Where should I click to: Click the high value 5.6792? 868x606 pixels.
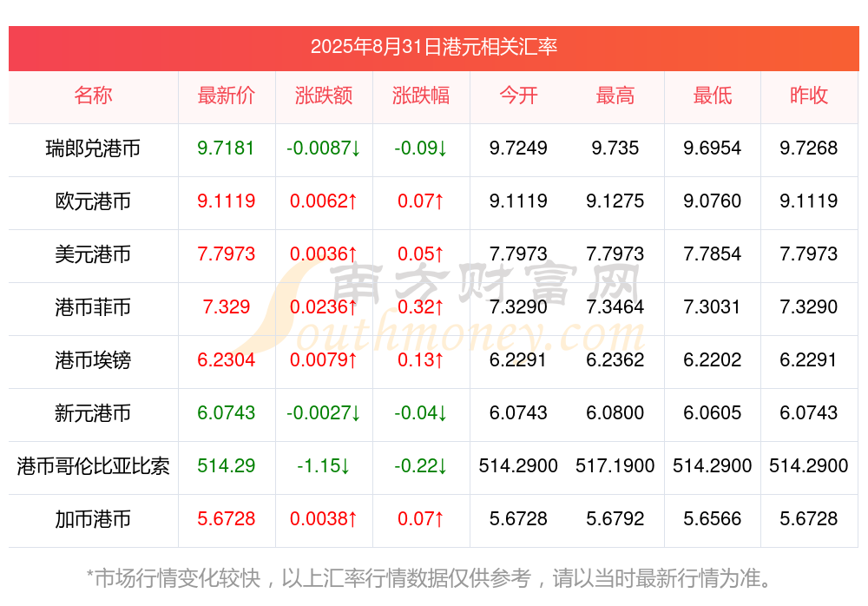pos(615,518)
